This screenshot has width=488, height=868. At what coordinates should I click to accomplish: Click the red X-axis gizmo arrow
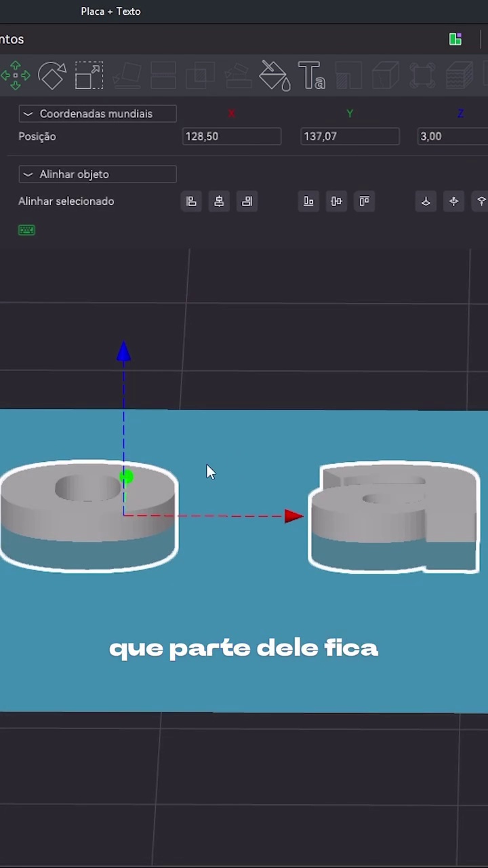point(293,517)
